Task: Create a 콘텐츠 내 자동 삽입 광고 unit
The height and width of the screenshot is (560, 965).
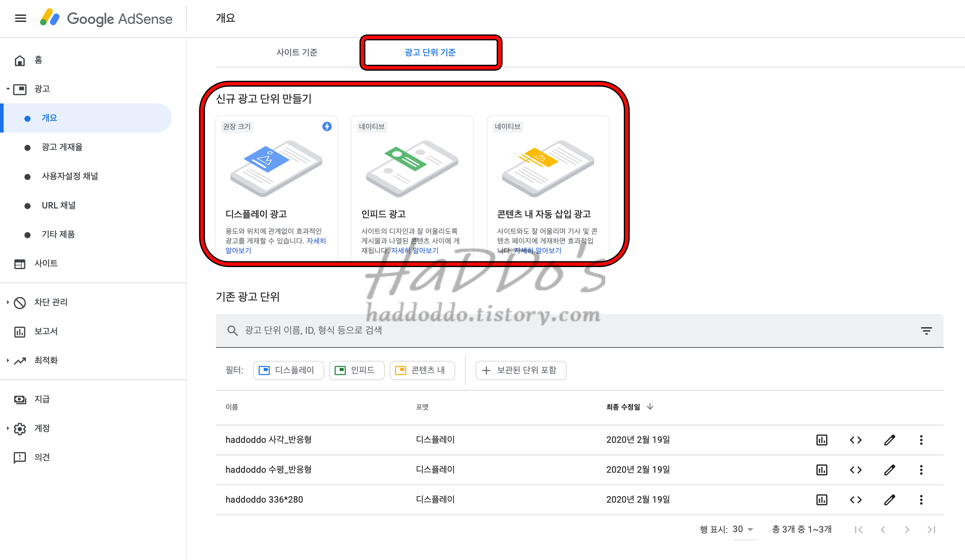Action: pos(548,188)
